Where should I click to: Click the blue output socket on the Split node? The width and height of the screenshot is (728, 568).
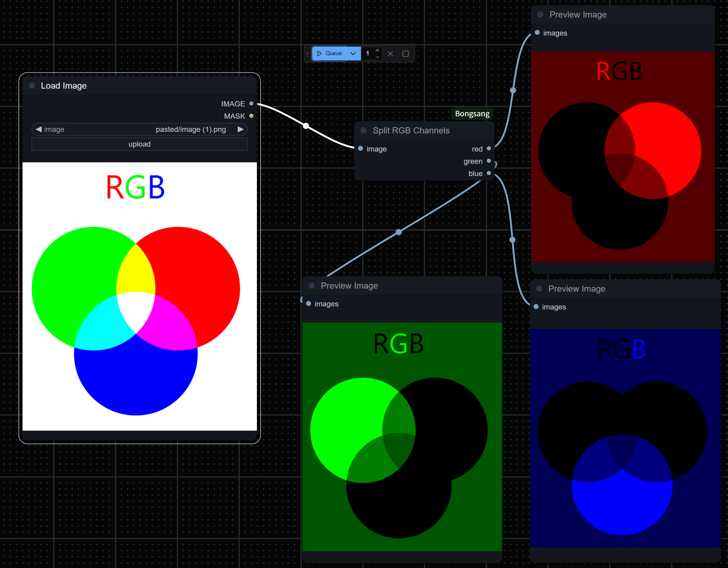(489, 173)
